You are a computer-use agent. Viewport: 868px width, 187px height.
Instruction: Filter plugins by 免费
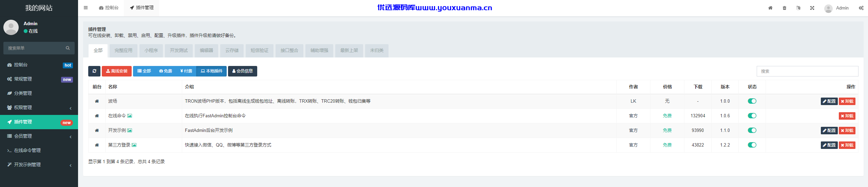[x=166, y=71]
